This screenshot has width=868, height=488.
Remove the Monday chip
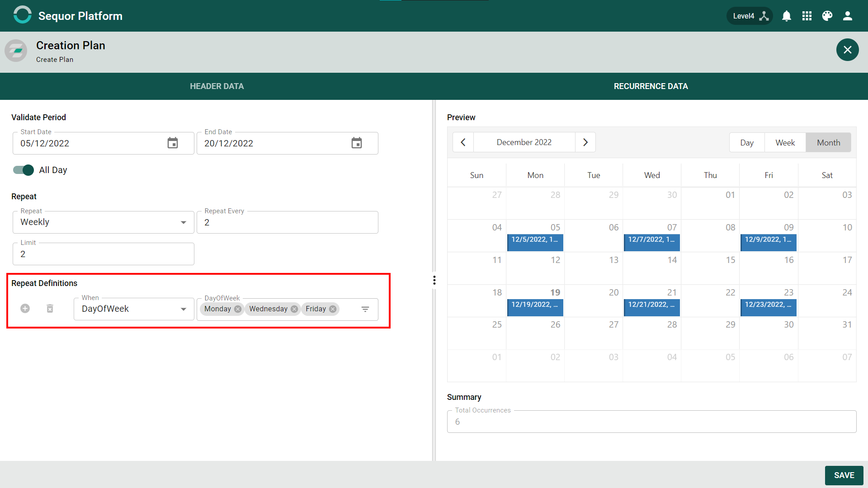pos(238,309)
